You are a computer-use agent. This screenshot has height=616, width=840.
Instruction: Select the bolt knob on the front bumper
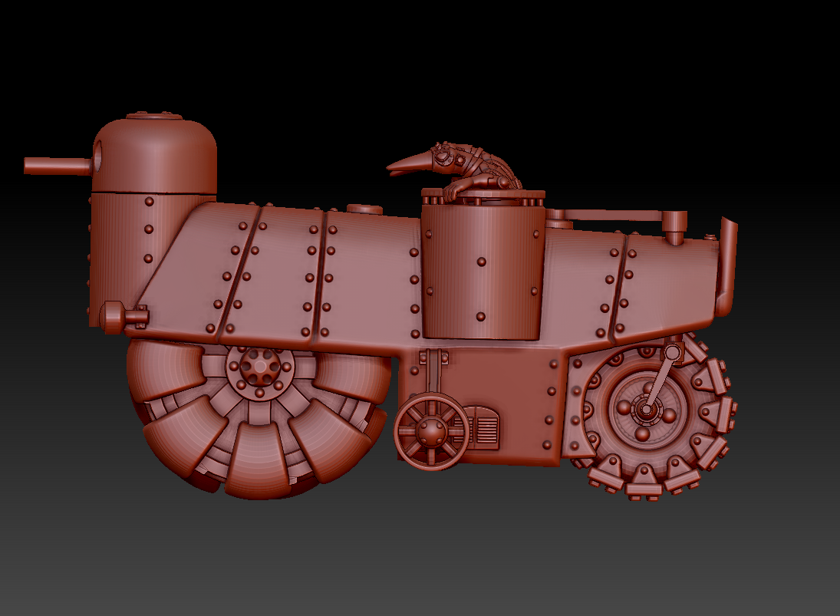click(x=114, y=316)
